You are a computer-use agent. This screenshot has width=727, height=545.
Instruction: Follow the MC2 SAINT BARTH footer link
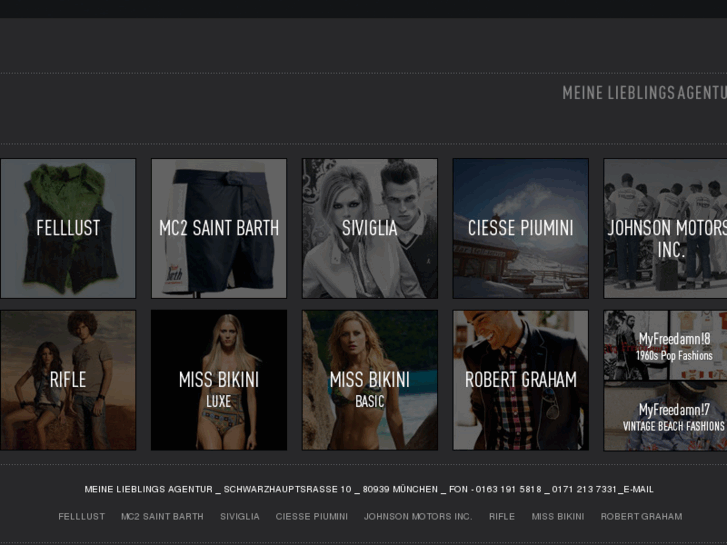coord(162,516)
